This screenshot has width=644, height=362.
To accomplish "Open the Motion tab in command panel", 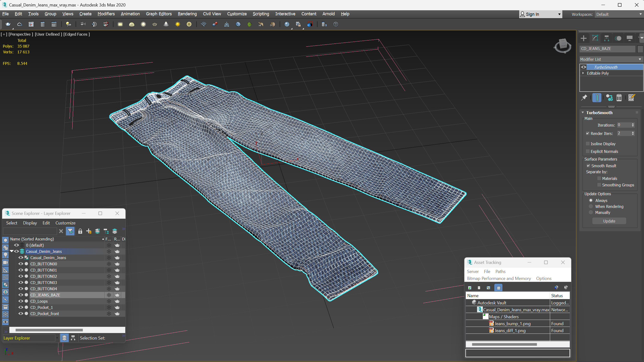I will click(618, 38).
